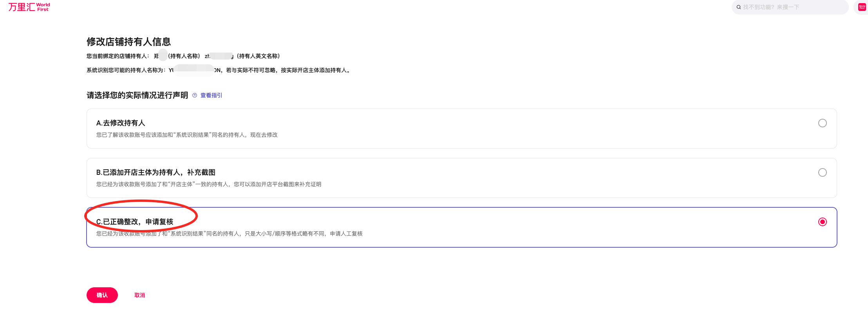Click the 取消 link

coord(140,295)
